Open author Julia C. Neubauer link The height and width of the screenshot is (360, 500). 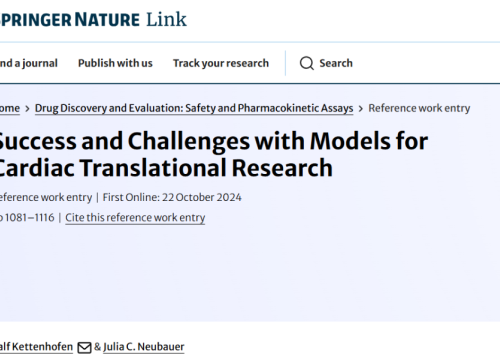(x=144, y=347)
